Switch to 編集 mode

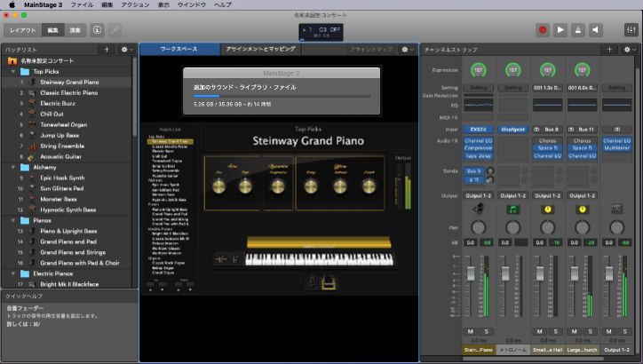pyautogui.click(x=53, y=30)
